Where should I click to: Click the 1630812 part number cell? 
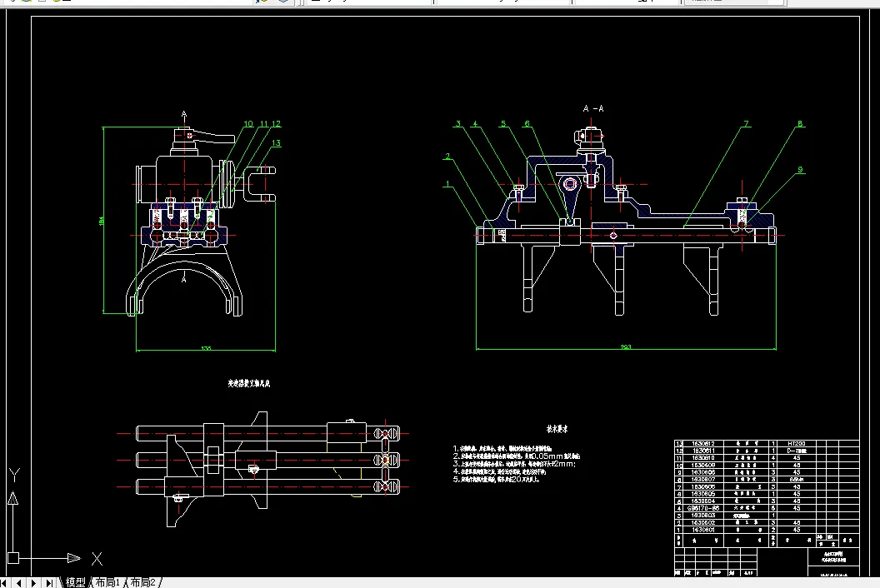pos(702,443)
